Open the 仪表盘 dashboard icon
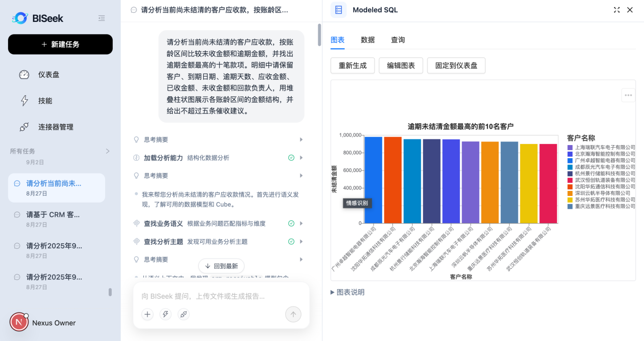 (24, 74)
